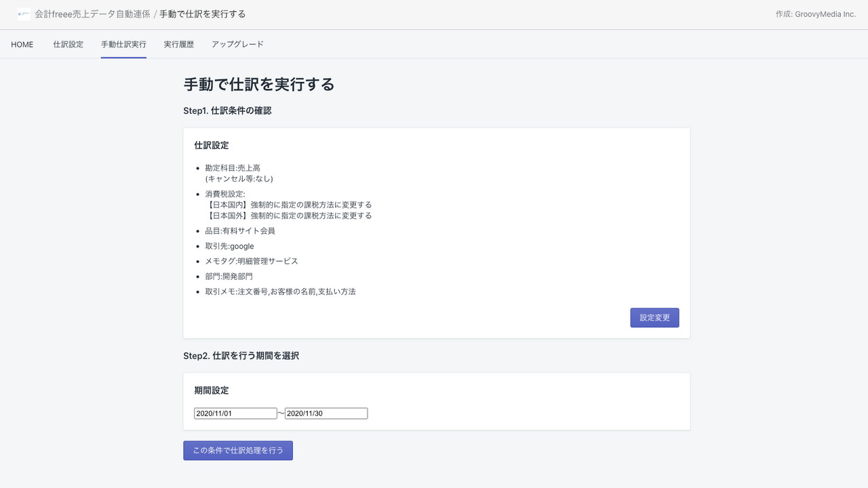Open the アップグレード tab
Screen dimensions: 868x488
(x=238, y=44)
